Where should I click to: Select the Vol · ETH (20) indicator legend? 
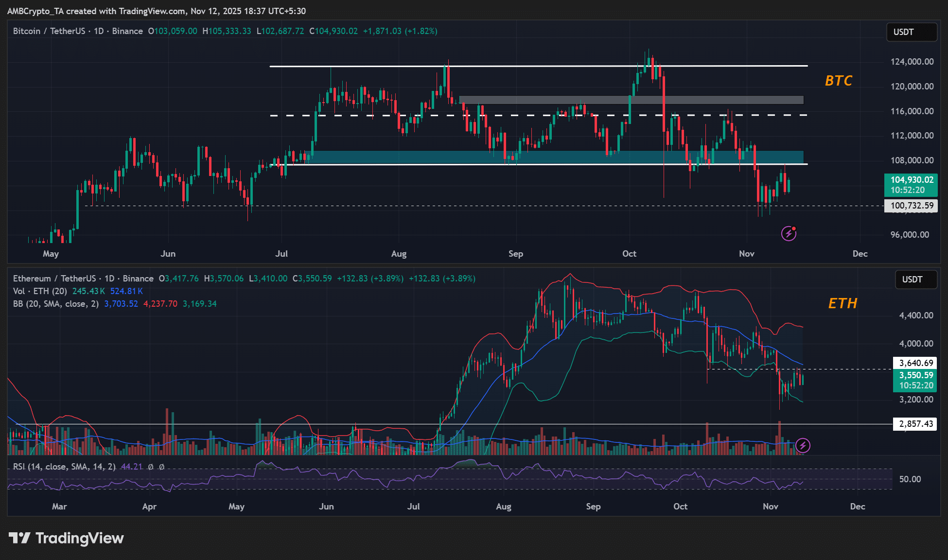click(40, 291)
